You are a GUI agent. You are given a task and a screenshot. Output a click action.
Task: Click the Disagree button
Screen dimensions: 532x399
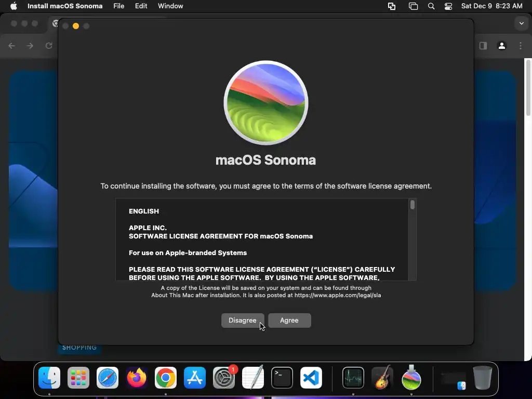tap(243, 320)
